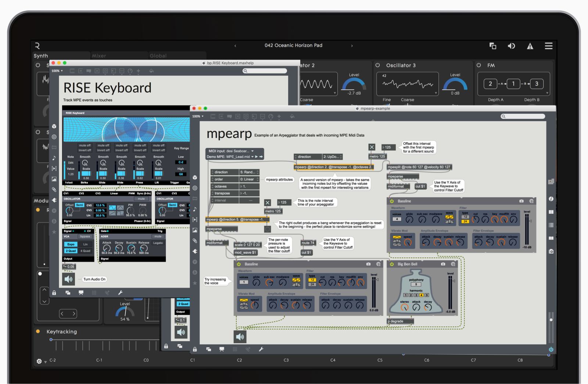Click the Expo button in the VCA module
The height and width of the screenshot is (384, 588).
tap(71, 244)
